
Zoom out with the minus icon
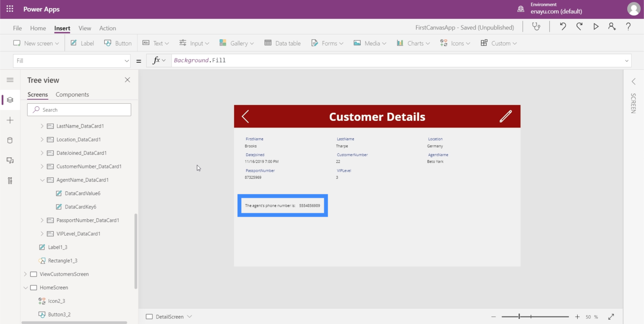pyautogui.click(x=493, y=317)
